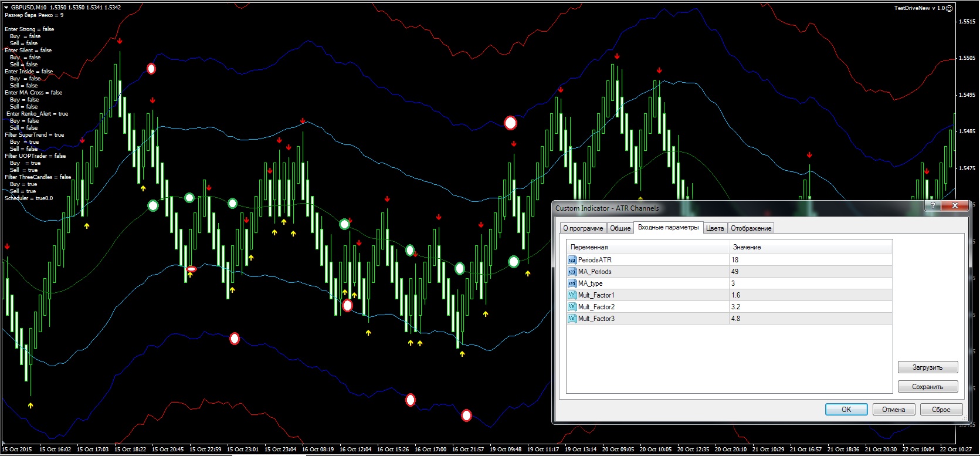Select the Mult_Factor2 variable name
This screenshot has width=980, height=456.
(x=596, y=307)
